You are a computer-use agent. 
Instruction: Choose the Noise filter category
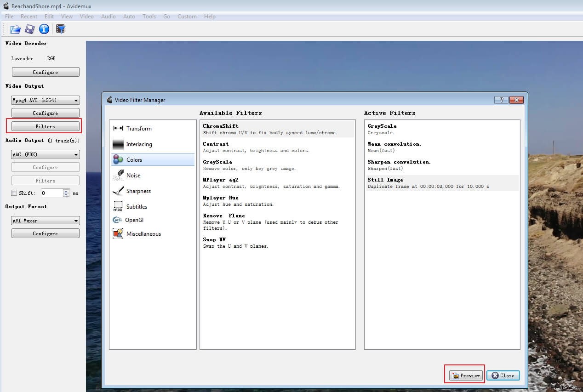[133, 176]
